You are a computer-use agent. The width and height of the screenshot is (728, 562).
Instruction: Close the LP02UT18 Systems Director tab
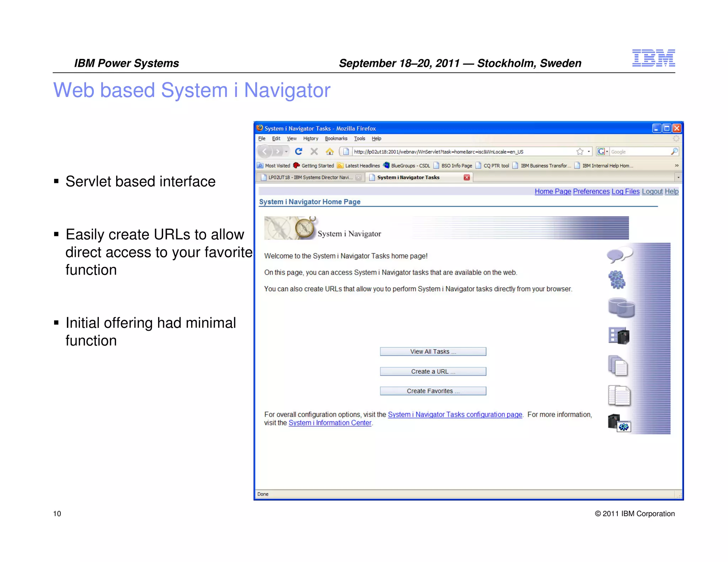click(359, 177)
